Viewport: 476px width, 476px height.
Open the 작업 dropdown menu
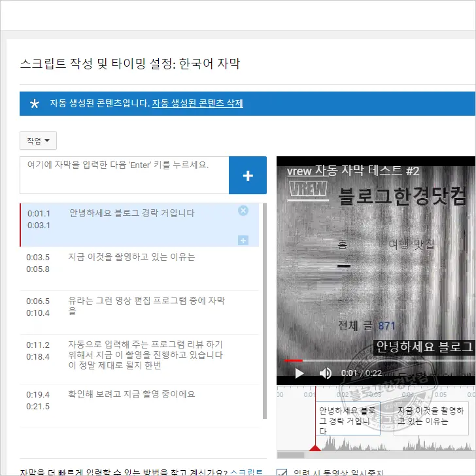click(x=38, y=141)
